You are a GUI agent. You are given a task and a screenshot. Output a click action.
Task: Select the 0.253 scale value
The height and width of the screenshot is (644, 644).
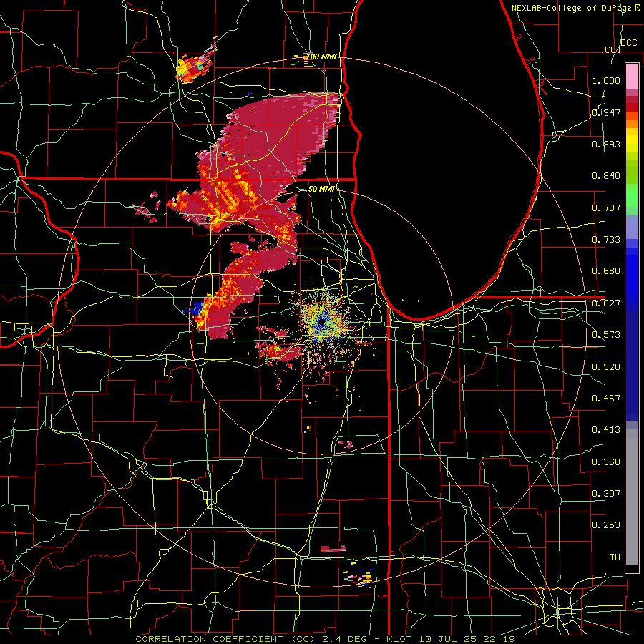(606, 525)
